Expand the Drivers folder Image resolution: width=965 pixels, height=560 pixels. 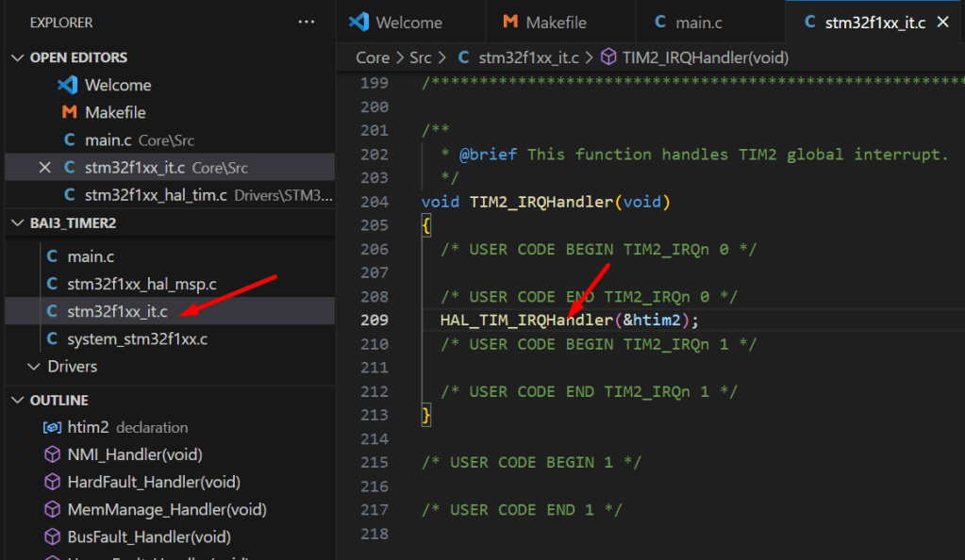tap(72, 366)
